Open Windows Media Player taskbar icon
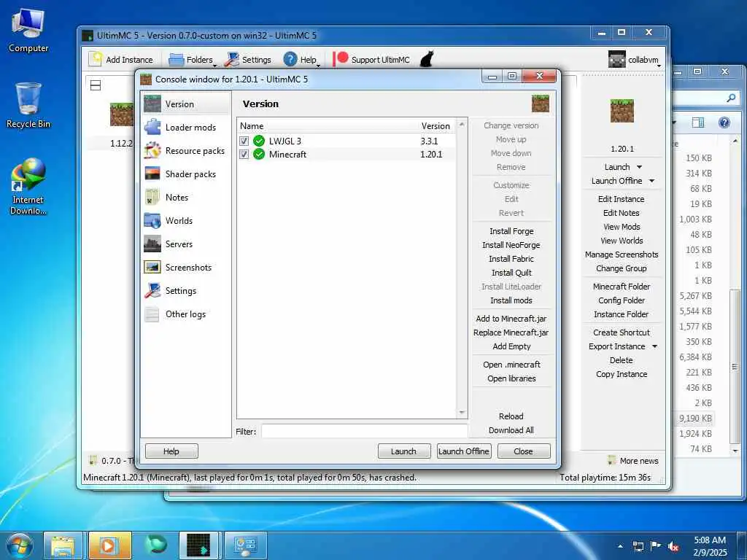The height and width of the screenshot is (560, 747). (x=109, y=545)
